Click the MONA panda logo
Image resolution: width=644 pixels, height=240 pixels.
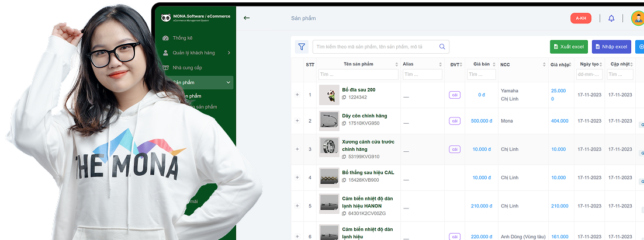coord(165,18)
